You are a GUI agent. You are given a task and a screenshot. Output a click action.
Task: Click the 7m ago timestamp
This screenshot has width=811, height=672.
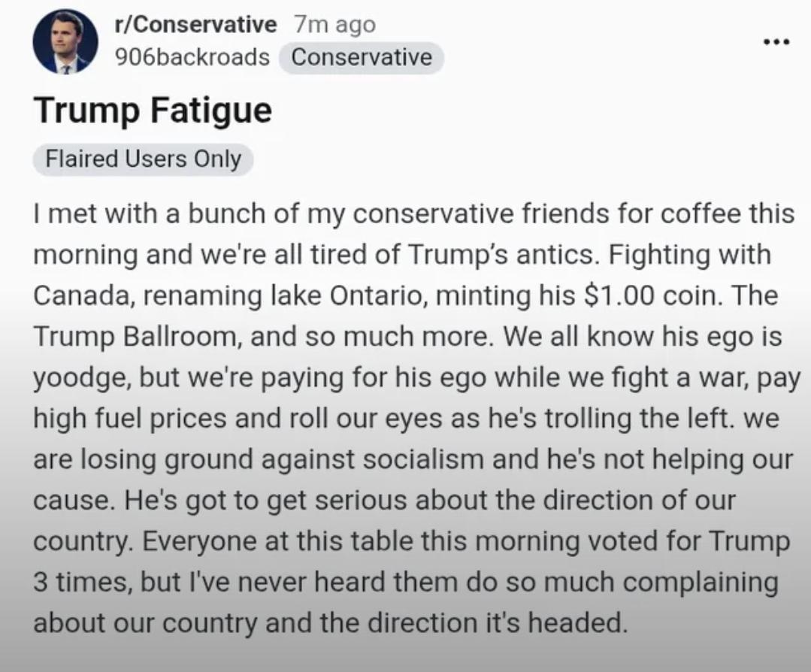(334, 24)
